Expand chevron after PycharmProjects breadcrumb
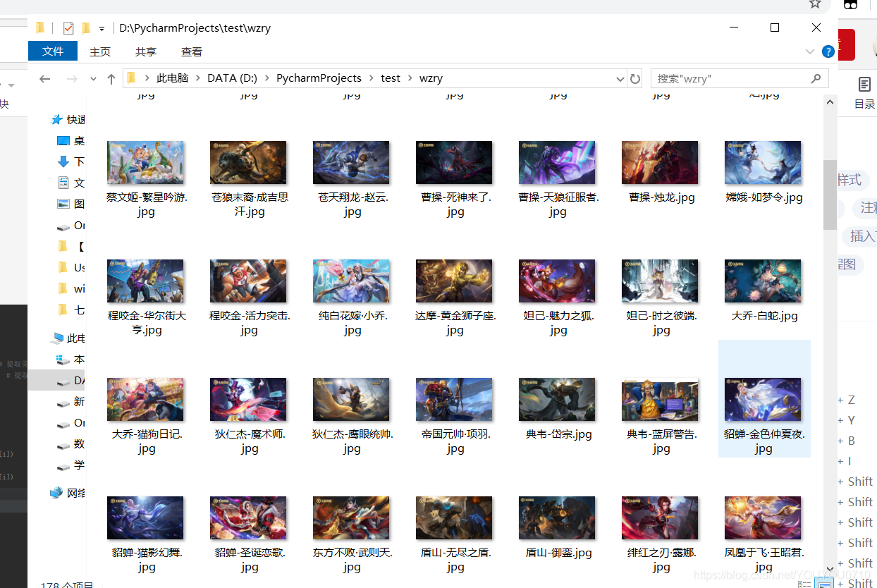The image size is (877, 588). (372, 78)
